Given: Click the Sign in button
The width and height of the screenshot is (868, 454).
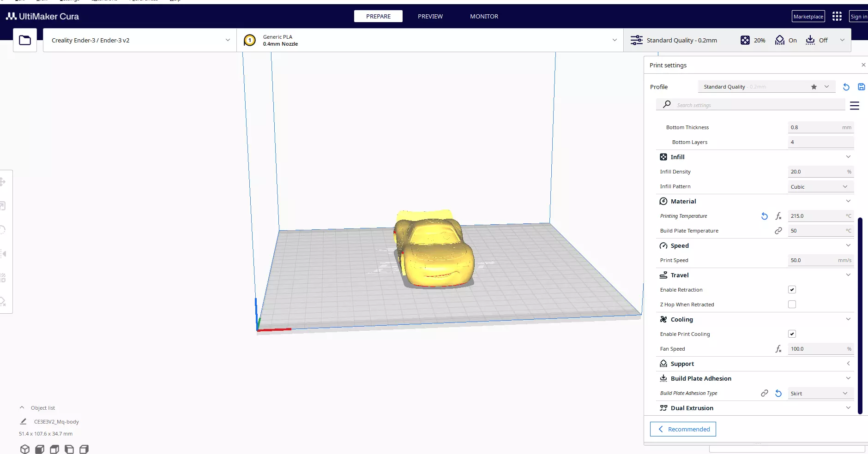Looking at the screenshot, I should click(x=859, y=16).
